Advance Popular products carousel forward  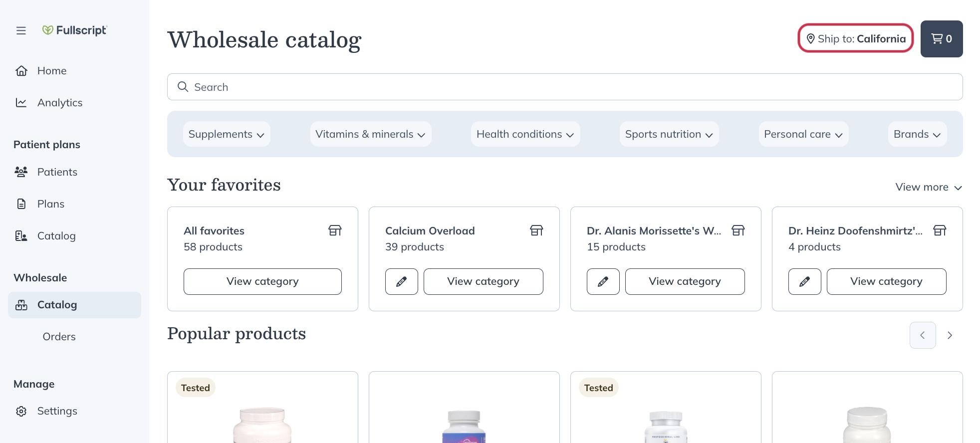pos(950,335)
